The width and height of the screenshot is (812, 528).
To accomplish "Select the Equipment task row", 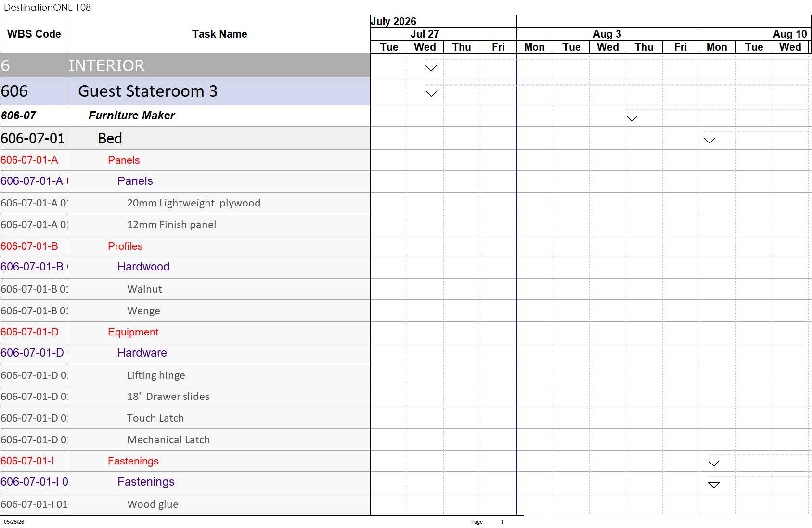I will pos(185,332).
